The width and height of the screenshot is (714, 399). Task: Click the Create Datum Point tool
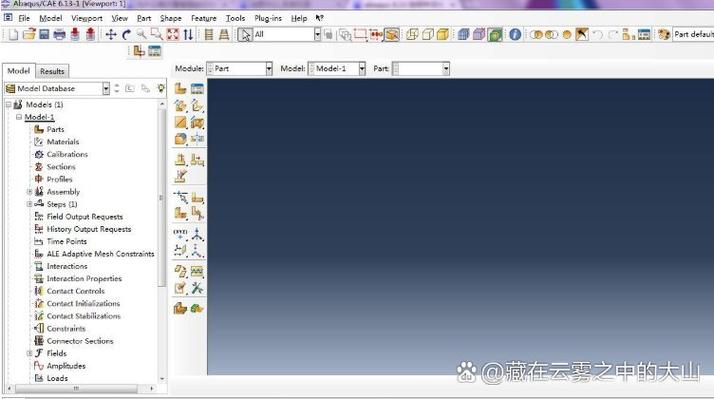180,234
